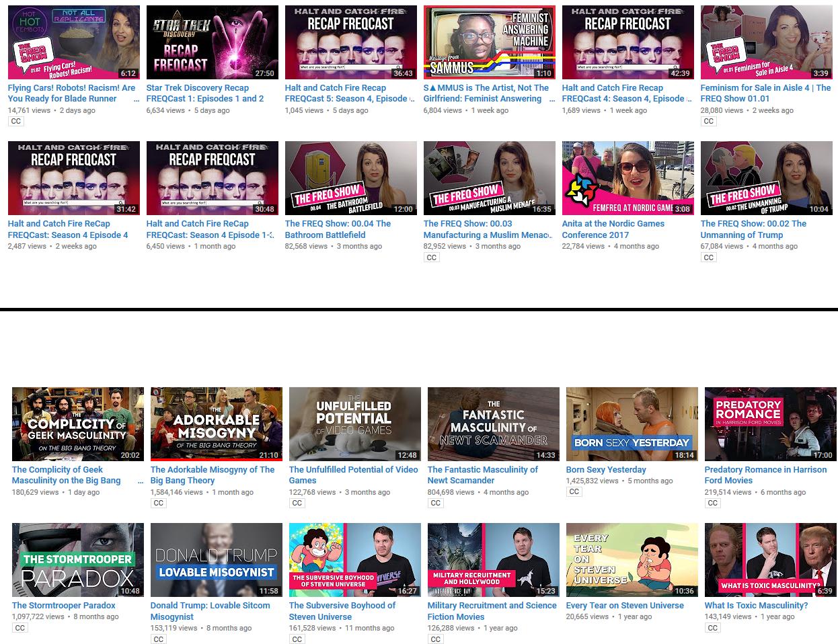Click CC badge under What Is Toxic Masculinity
The height and width of the screenshot is (644, 838).
coord(713,628)
